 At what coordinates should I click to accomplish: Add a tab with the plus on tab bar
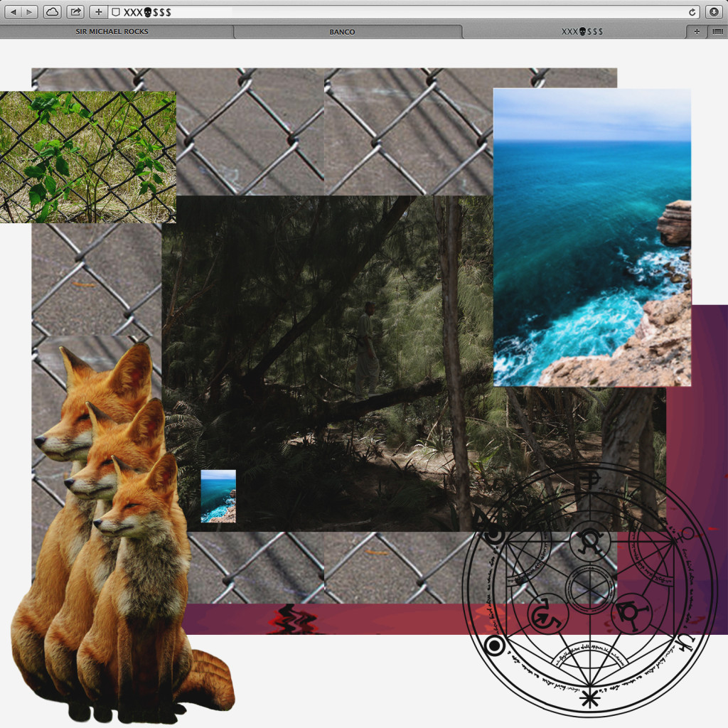697,31
